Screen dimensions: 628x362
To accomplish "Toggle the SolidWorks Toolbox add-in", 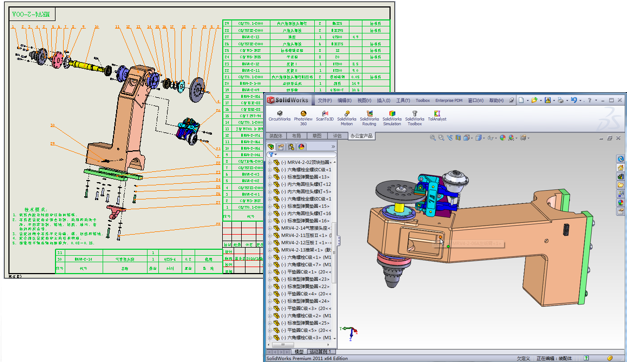I will click(415, 118).
